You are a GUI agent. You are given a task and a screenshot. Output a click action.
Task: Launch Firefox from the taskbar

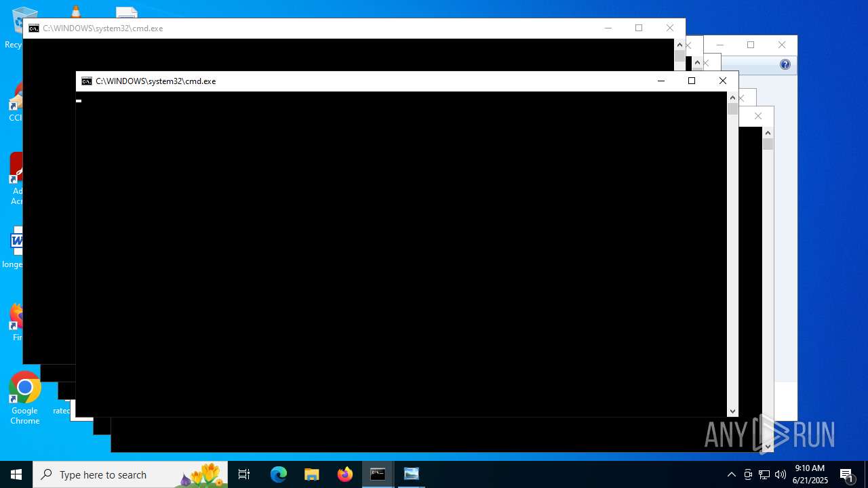point(345,474)
